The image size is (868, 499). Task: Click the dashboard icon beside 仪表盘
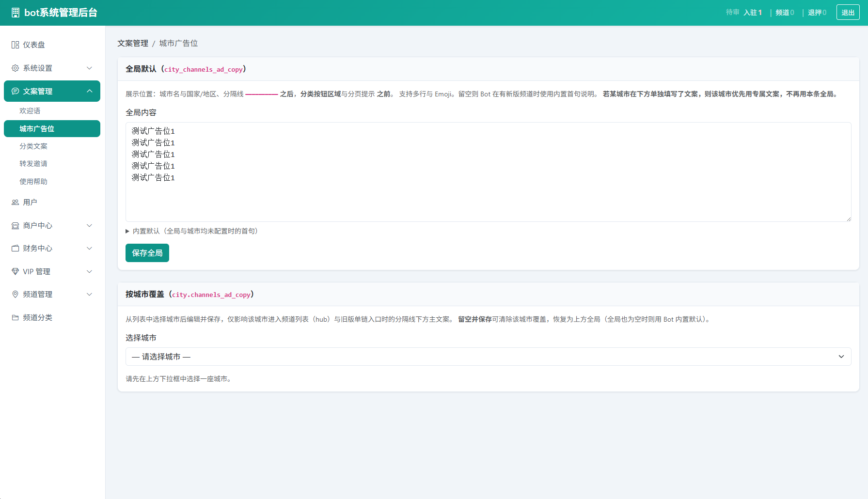tap(15, 45)
